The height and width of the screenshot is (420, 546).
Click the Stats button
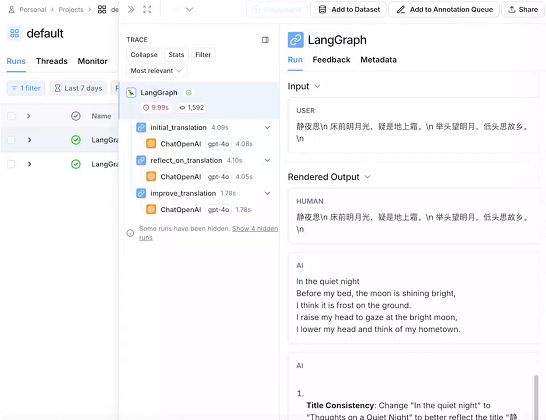point(176,55)
